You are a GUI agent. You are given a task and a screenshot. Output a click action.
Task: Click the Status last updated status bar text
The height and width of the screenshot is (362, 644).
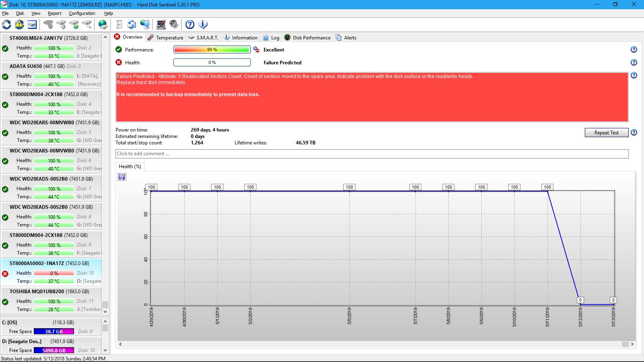pyautogui.click(x=53, y=358)
